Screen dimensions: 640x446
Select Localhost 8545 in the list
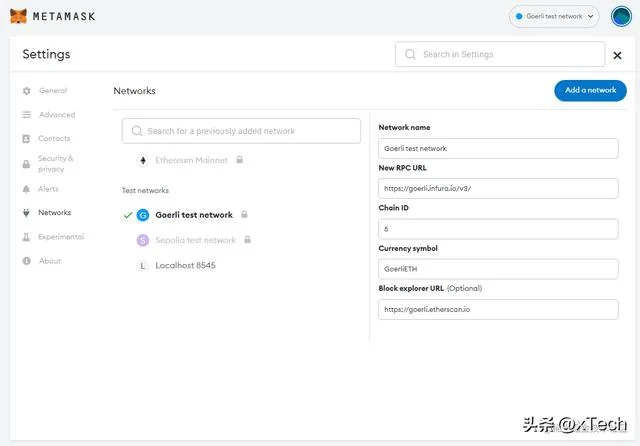tap(185, 265)
